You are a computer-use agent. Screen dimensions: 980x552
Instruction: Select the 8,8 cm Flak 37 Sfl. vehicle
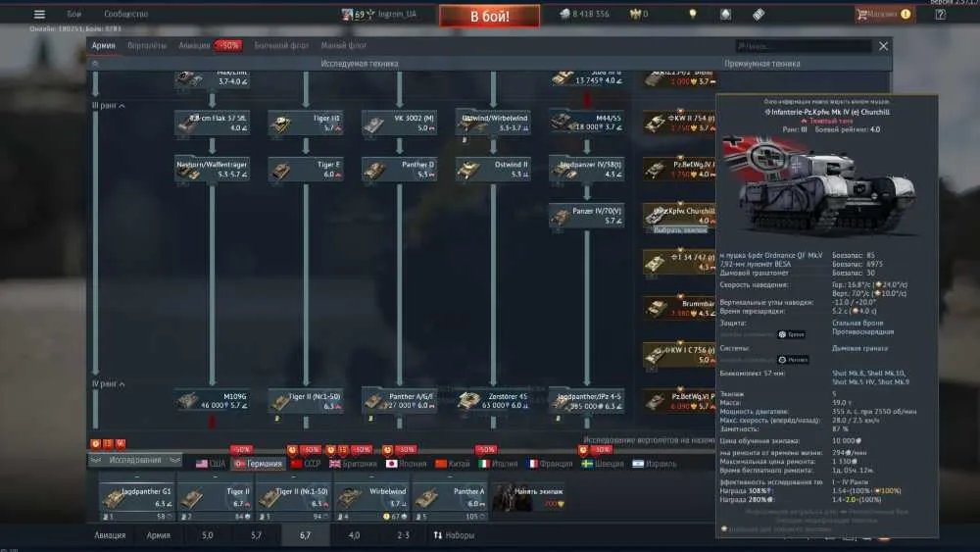tap(212, 124)
